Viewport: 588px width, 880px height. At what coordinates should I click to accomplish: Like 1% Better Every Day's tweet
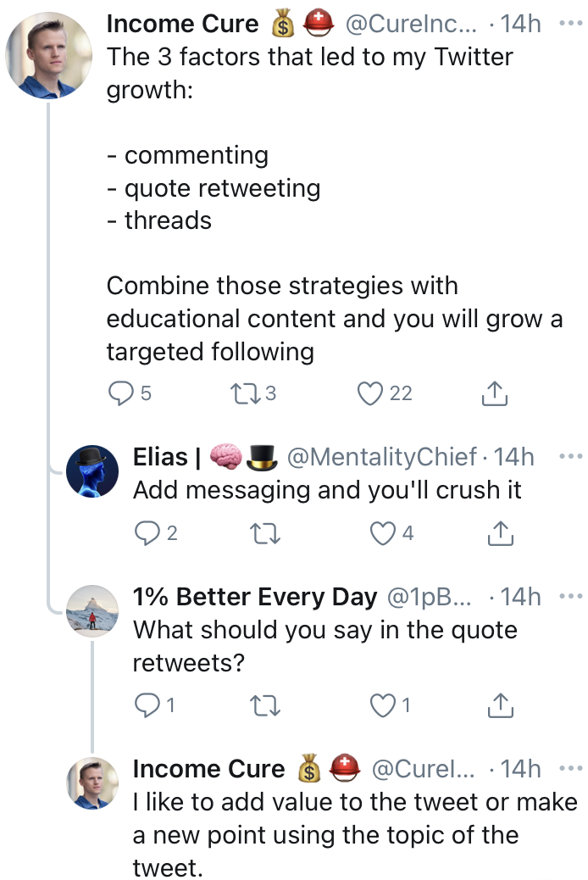point(384,705)
